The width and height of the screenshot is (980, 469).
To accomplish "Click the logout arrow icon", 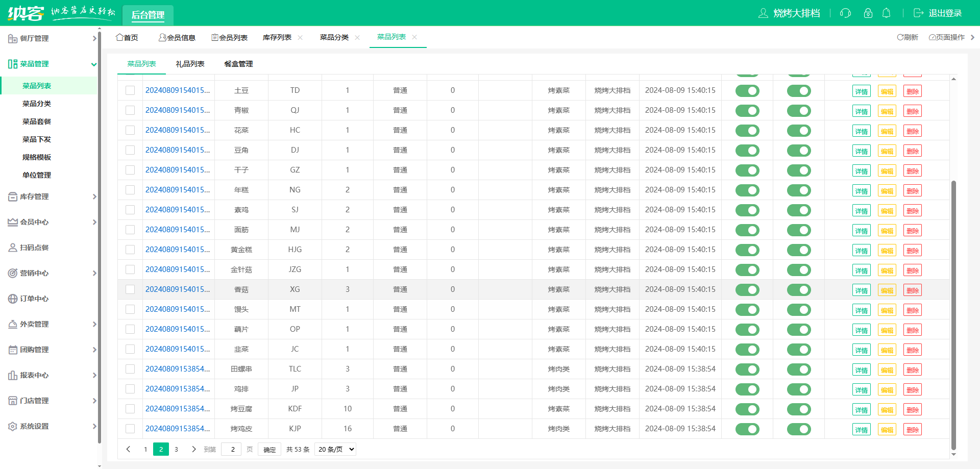I will click(x=918, y=13).
